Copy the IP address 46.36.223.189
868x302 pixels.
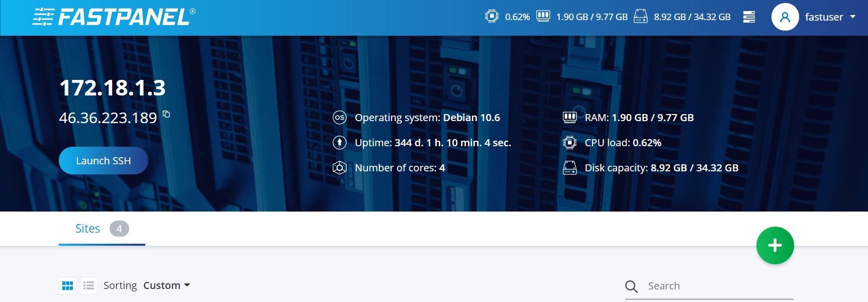click(x=166, y=115)
